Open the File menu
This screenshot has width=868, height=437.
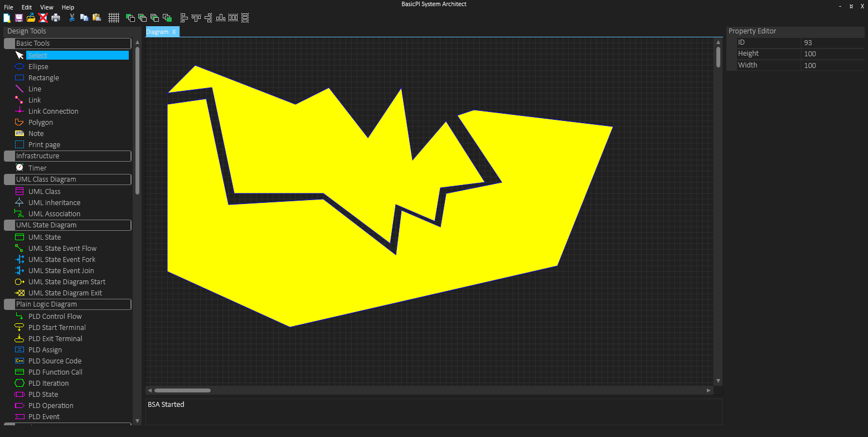(8, 7)
